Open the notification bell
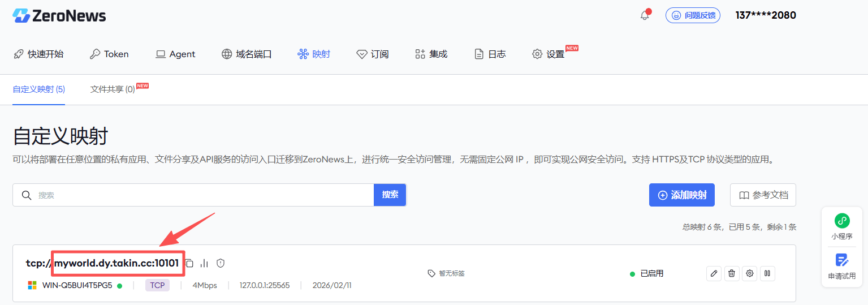Viewport: 868px width, 305px height. (645, 15)
